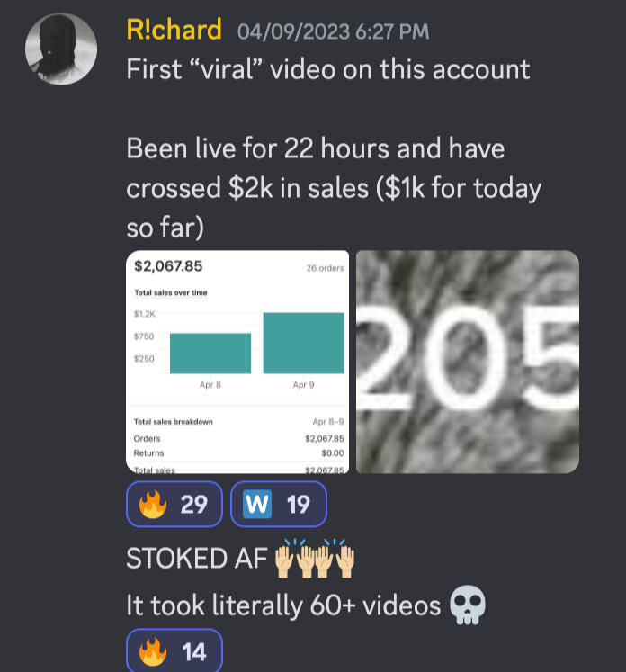The image size is (626, 672).
Task: Toggle the fire reaction with 14
Action: pyautogui.click(x=174, y=651)
